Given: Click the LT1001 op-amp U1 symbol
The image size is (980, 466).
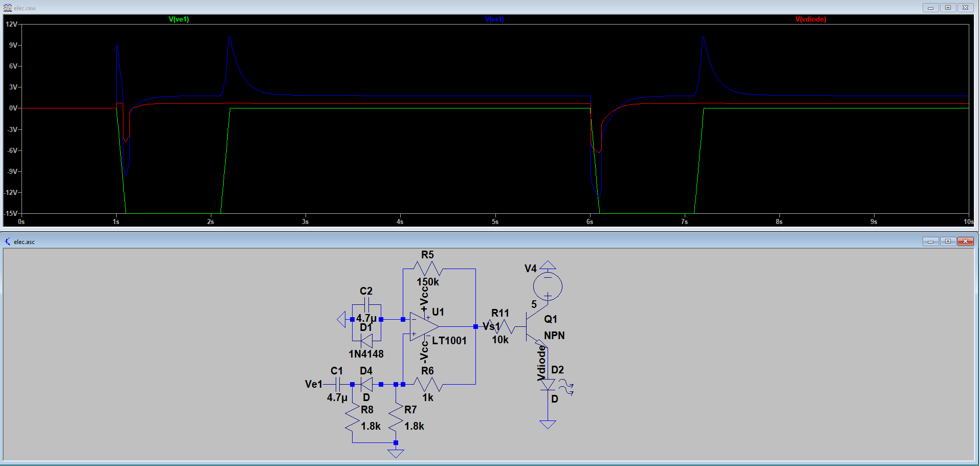Looking at the screenshot, I should (424, 326).
